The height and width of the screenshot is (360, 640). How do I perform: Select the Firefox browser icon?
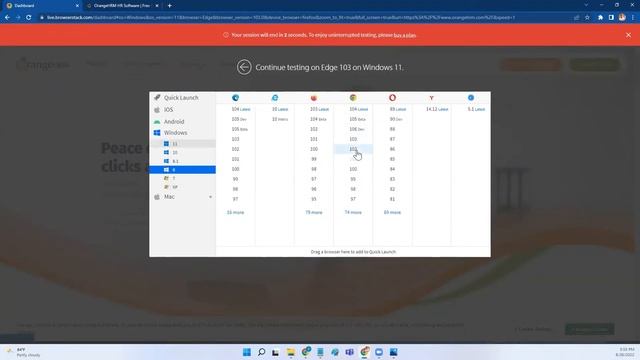tap(313, 98)
